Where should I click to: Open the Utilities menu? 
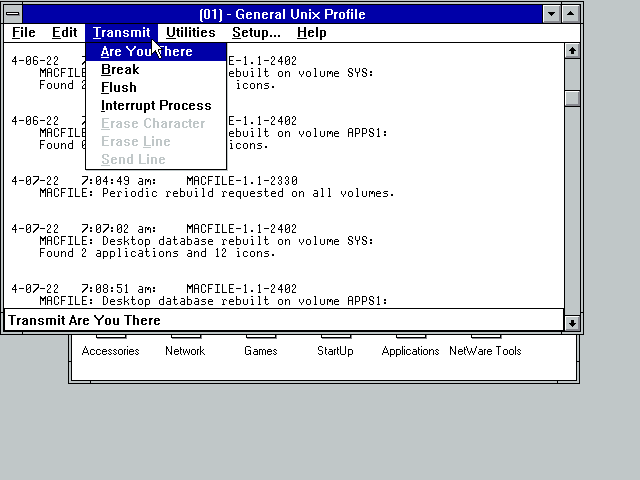pos(191,33)
